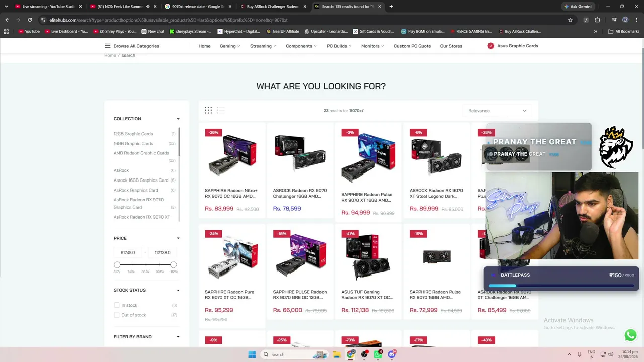Collapse the Filter by Brand section
The width and height of the screenshot is (644, 362).
tap(178, 337)
